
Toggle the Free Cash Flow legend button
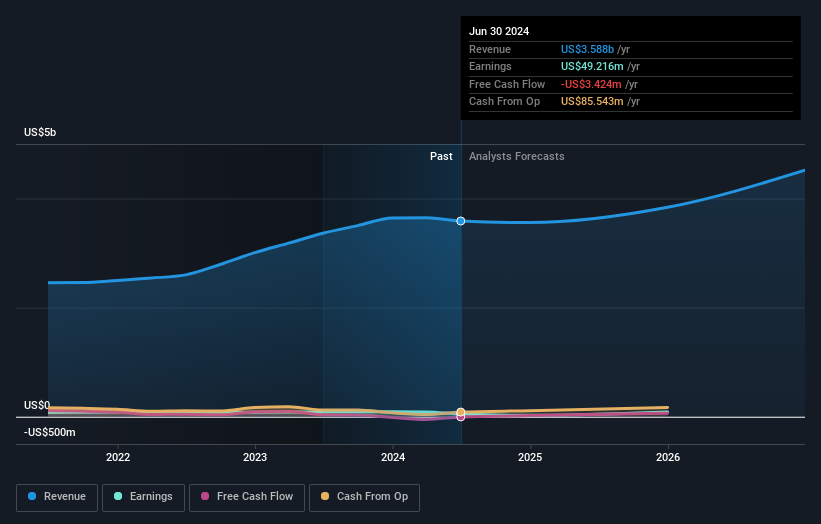point(247,497)
